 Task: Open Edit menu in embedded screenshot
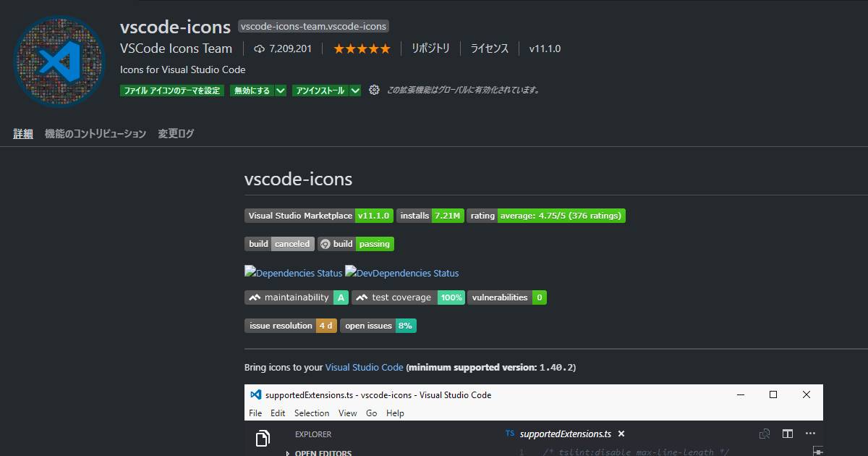pyautogui.click(x=278, y=413)
